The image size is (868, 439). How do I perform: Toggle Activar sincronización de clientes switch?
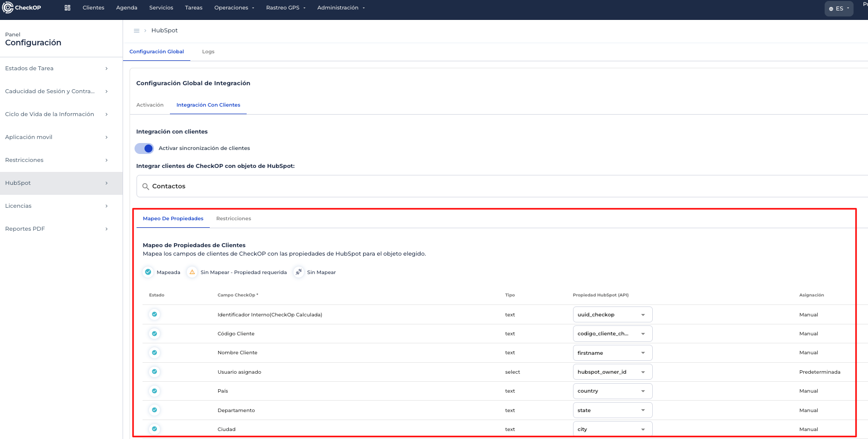(145, 148)
